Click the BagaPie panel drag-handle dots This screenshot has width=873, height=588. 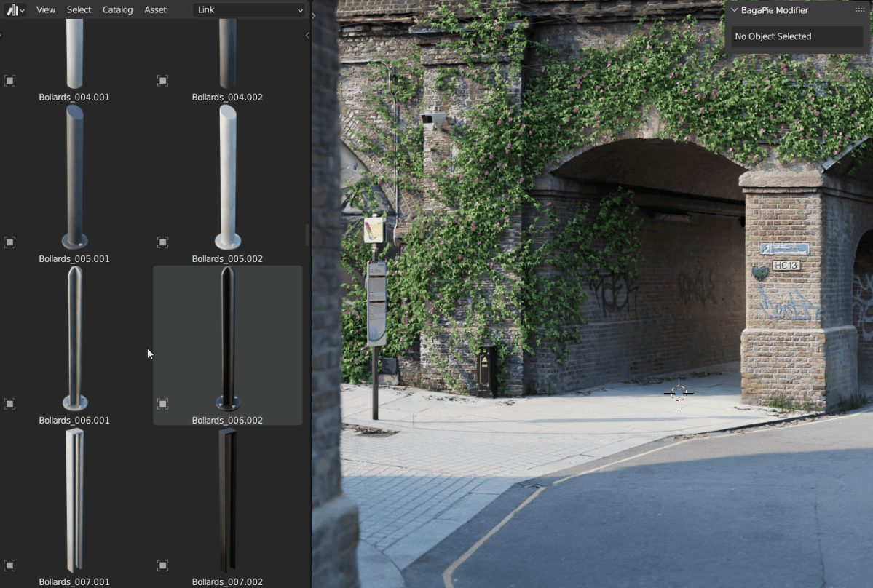click(x=859, y=10)
